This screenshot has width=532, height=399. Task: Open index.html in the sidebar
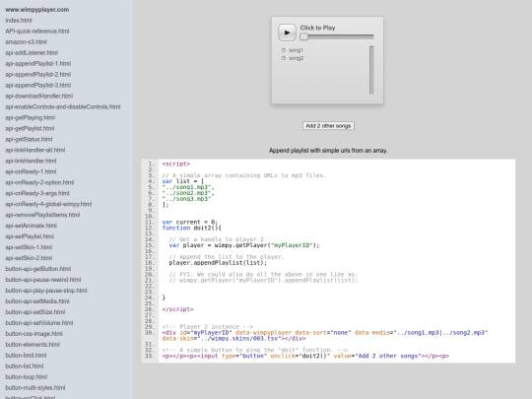click(x=19, y=21)
